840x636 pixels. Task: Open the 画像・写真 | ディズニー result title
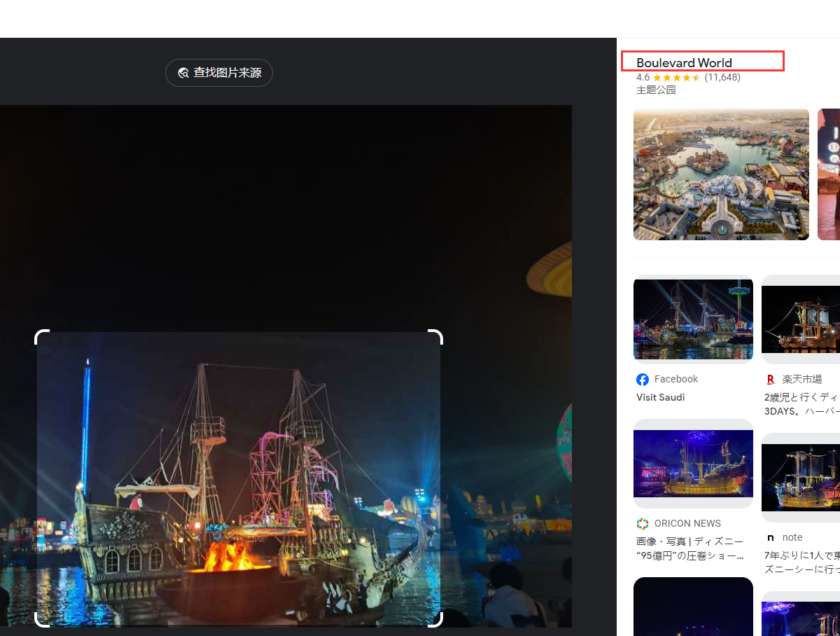[x=690, y=548]
